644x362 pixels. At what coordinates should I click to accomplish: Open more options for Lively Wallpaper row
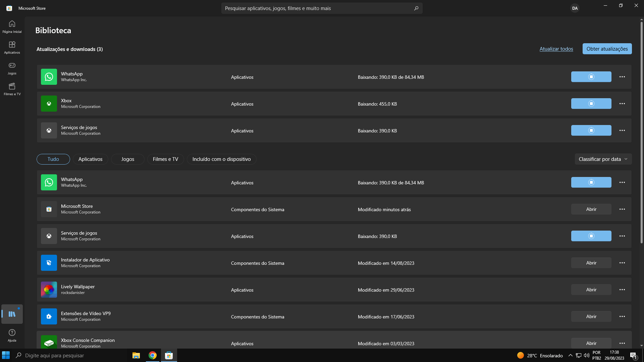[x=622, y=290]
